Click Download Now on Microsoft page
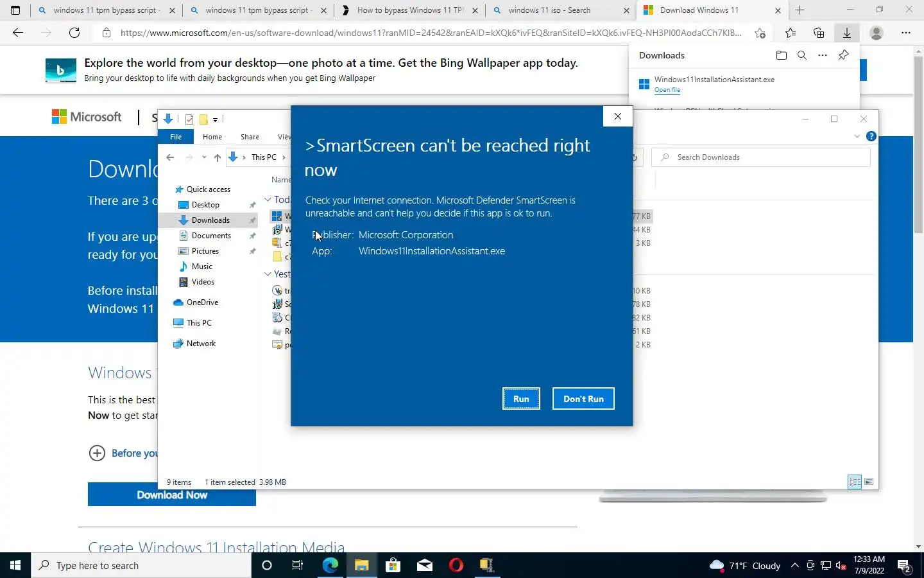The height and width of the screenshot is (578, 924). coord(172,495)
